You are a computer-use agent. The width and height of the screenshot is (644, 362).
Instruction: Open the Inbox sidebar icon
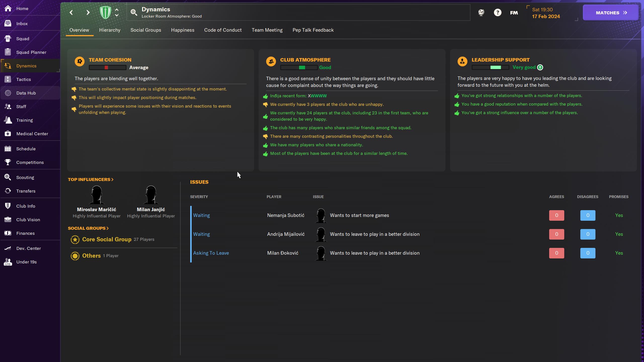[x=8, y=24]
